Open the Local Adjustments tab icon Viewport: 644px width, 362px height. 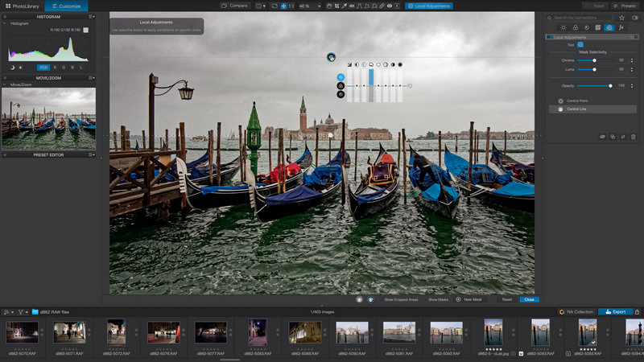click(609, 27)
